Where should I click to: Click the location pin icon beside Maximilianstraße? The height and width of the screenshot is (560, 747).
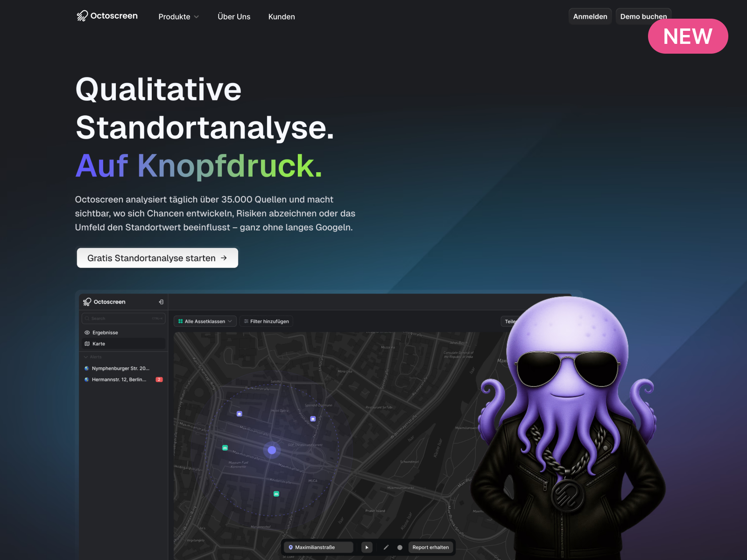coord(291,547)
